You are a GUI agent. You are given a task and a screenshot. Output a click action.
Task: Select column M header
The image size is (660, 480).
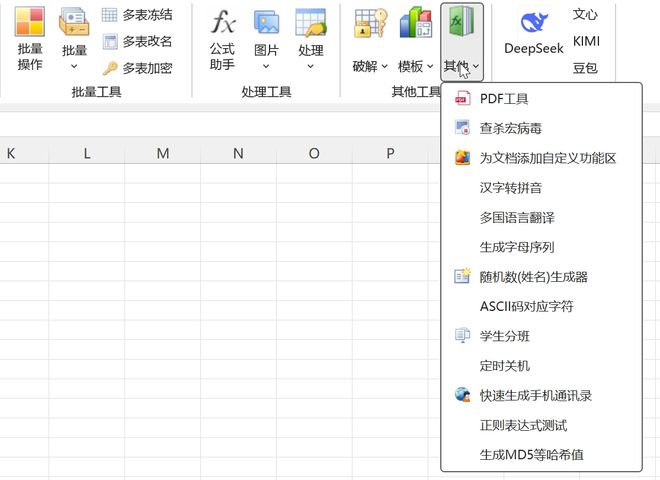(x=162, y=153)
